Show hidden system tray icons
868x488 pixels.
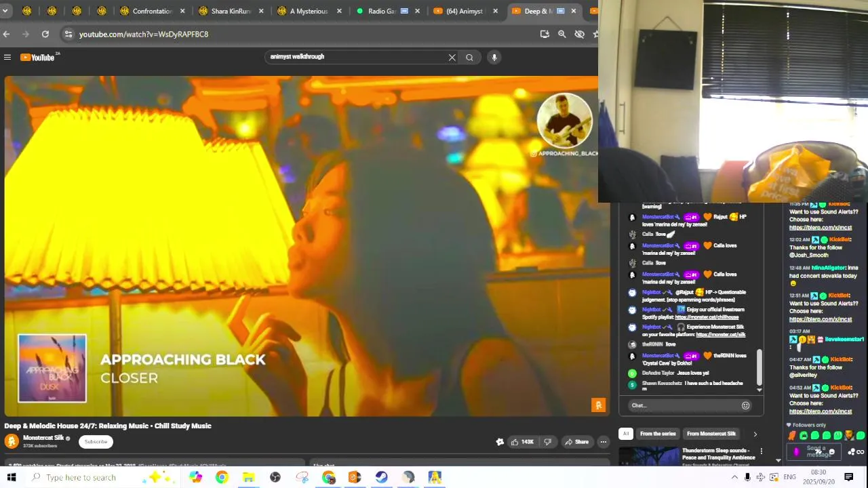point(734,477)
